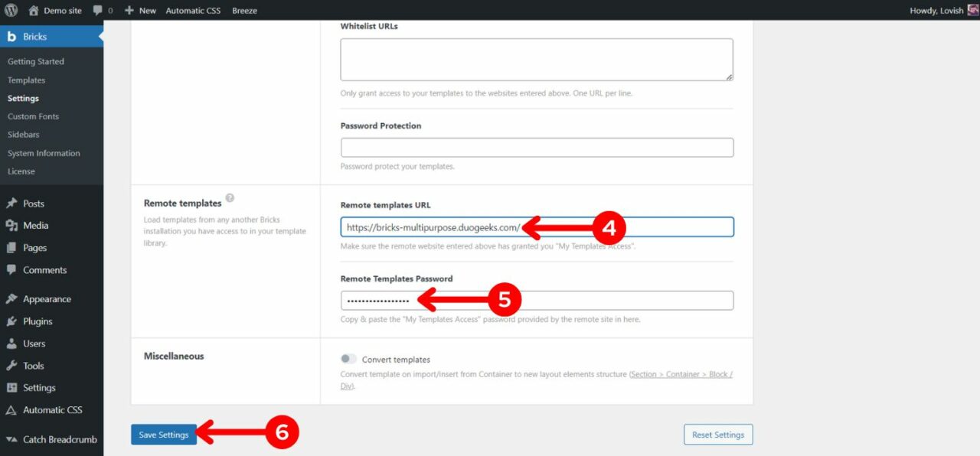Click the Remote Templates Password field
Viewport: 980px width, 456px height.
tap(536, 299)
